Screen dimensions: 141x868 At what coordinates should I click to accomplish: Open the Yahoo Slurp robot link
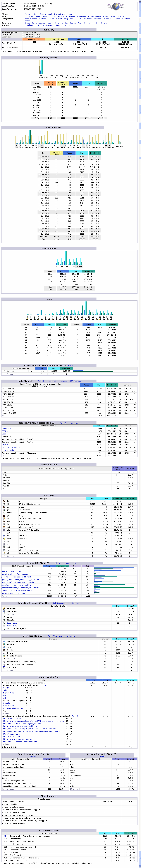(x=6, y=428)
